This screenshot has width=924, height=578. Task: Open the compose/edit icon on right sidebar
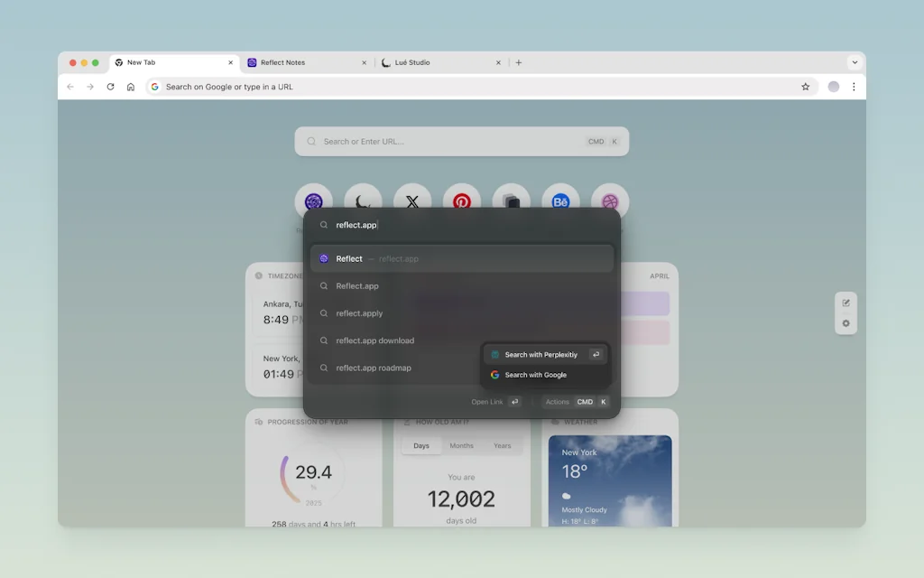(x=845, y=303)
